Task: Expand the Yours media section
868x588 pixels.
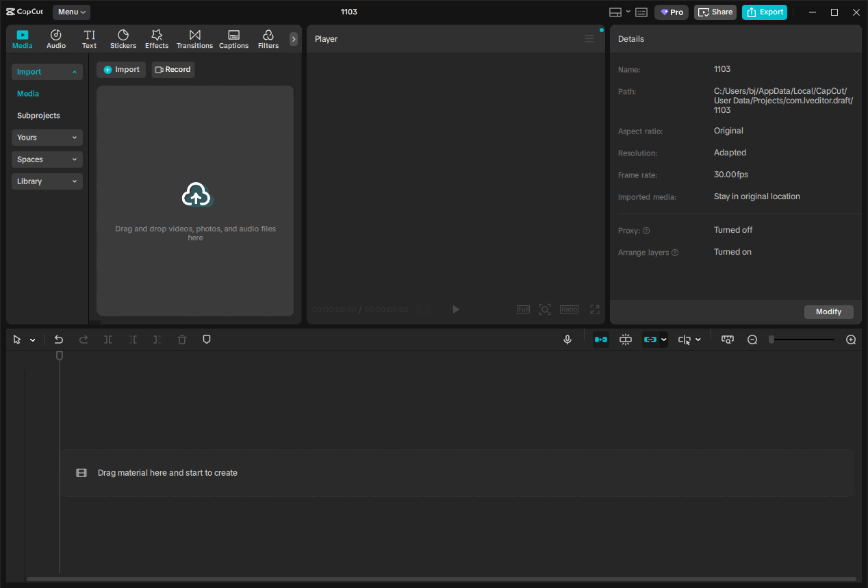Action: pos(47,137)
